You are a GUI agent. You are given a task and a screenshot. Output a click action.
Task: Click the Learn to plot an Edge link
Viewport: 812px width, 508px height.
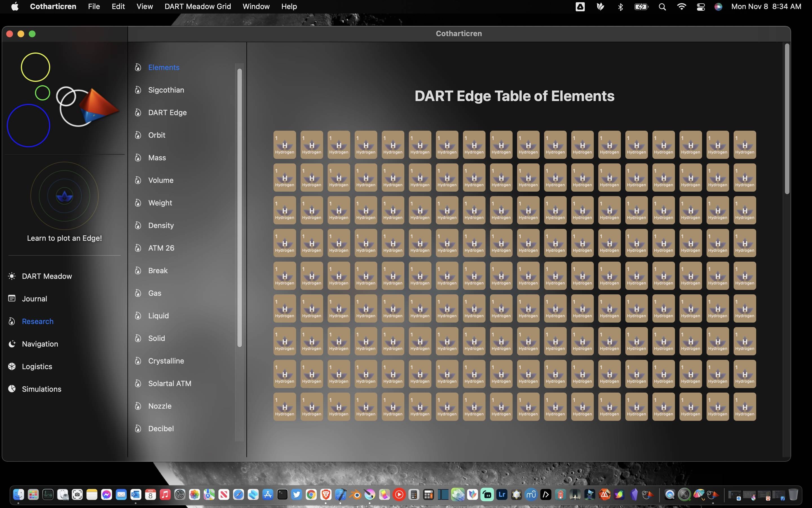click(64, 238)
